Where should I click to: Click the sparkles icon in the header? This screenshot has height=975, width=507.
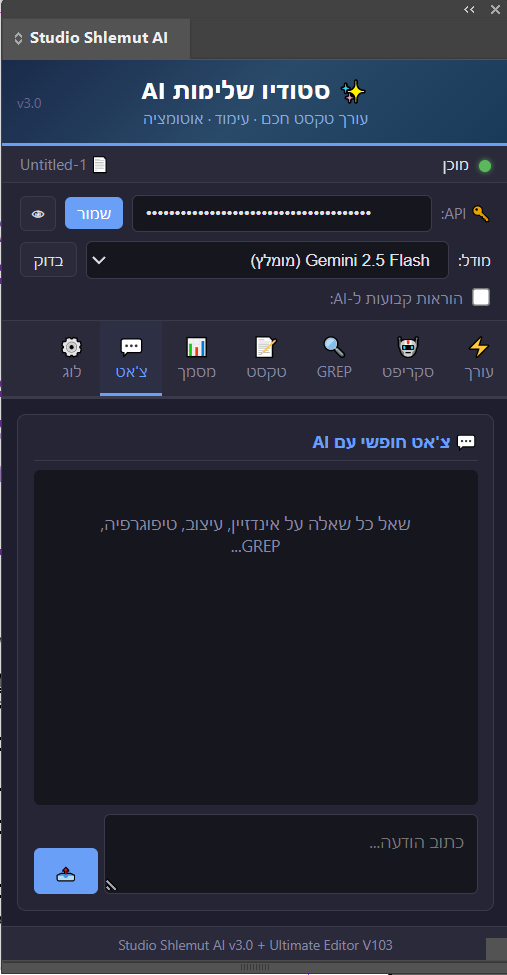(x=354, y=92)
